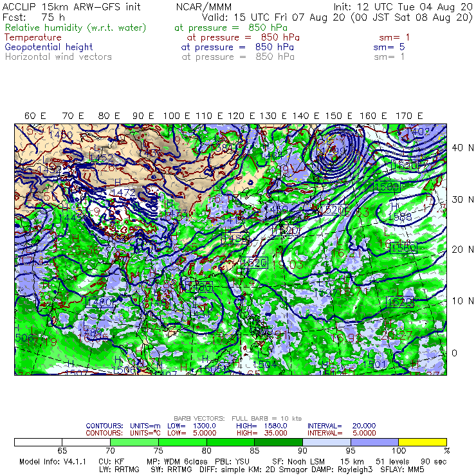The image size is (476, 476).
Task: Click the '80' colorbar tick label
Action: tap(206, 451)
